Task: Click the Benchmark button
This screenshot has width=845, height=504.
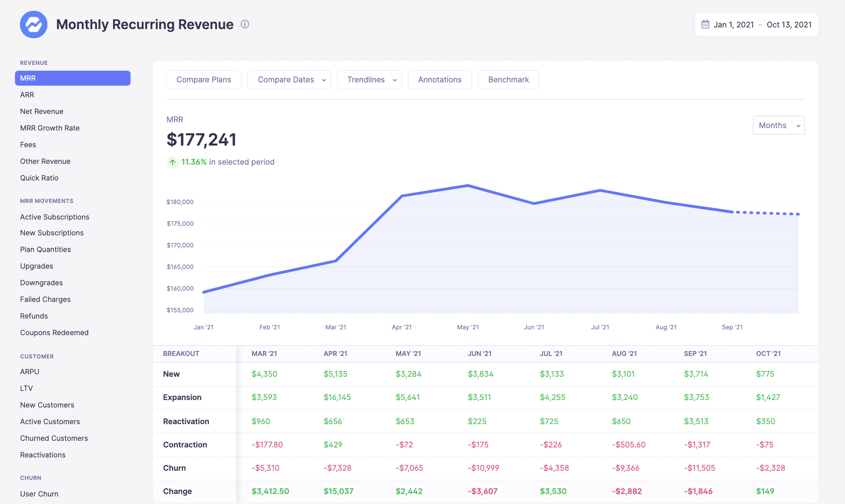Action: click(508, 80)
